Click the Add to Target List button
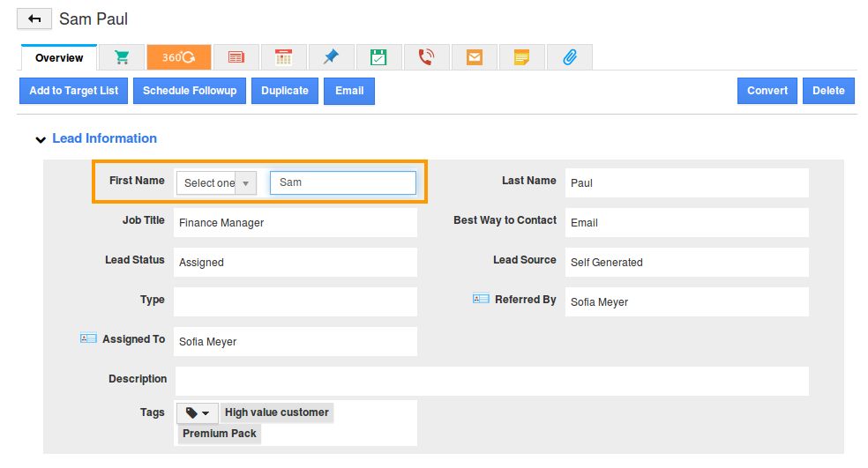Viewport: 868px width, 468px height. coord(74,91)
